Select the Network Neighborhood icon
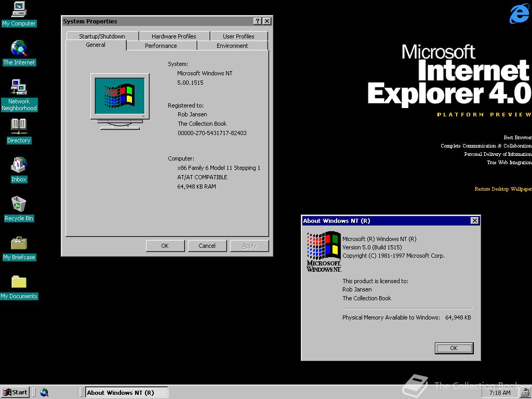Image resolution: width=532 pixels, height=399 pixels. 19,95
